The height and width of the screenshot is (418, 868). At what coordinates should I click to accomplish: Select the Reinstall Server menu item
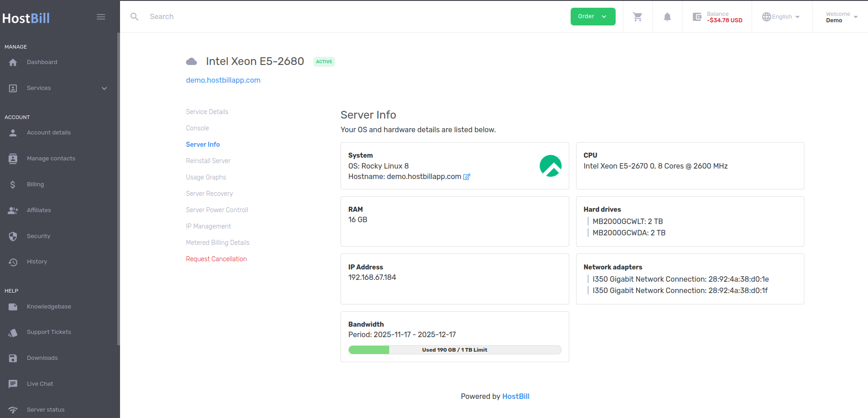(x=208, y=161)
